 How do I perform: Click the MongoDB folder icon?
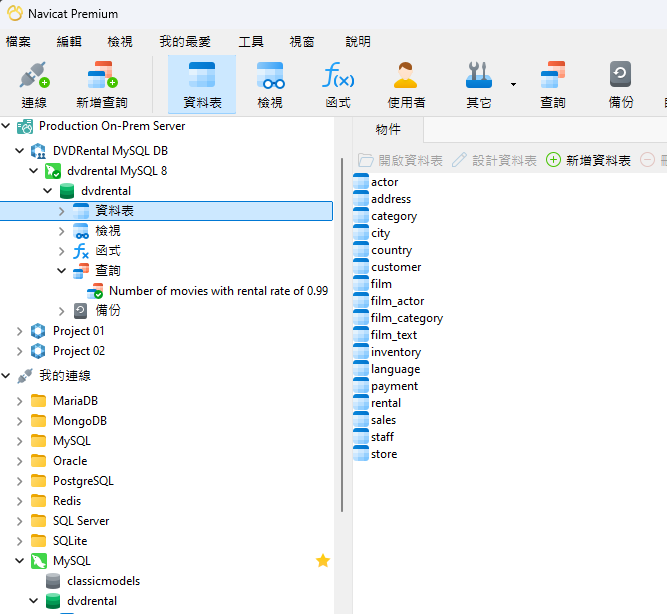point(38,421)
